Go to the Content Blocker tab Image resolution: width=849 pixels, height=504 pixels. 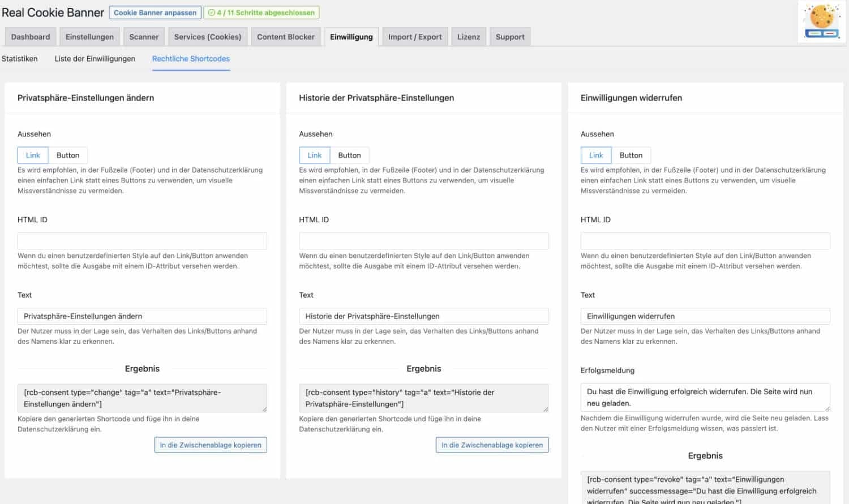285,37
